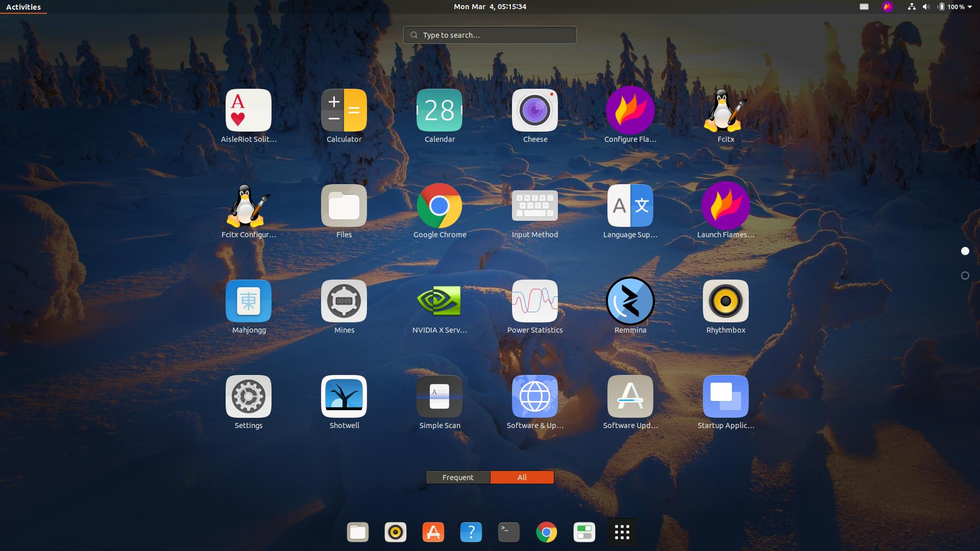Screen dimensions: 980x551
Task: Open the clock showing Mon Mar 4
Action: pyautogui.click(x=489, y=7)
